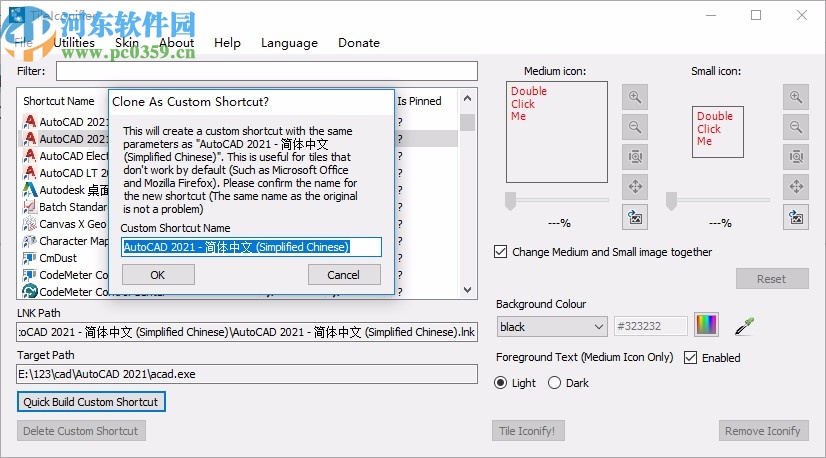Open the rainbow colour picker swatch

706,324
